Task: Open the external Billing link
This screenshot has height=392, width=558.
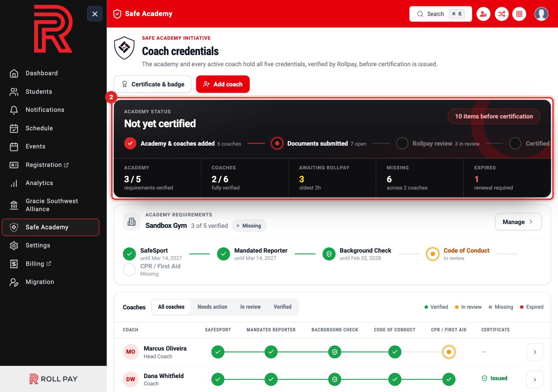Action: 51,264
